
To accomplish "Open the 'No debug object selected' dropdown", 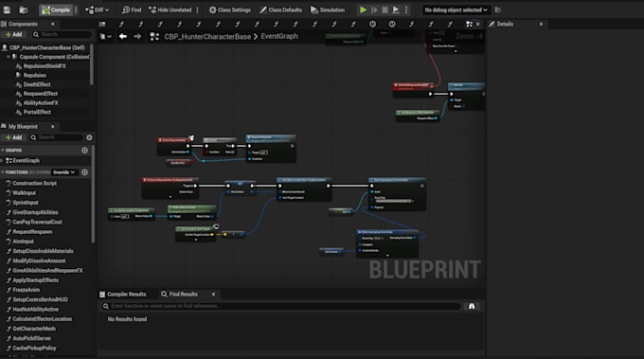I will click(x=456, y=9).
